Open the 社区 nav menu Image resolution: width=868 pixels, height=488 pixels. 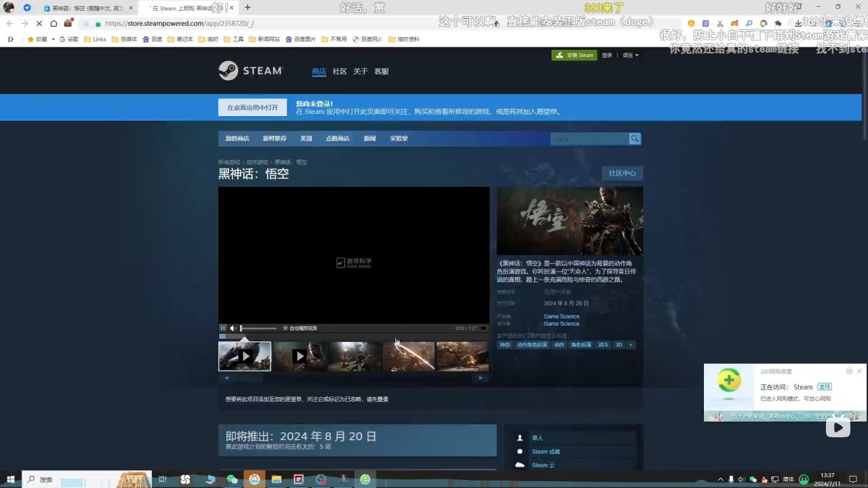pyautogui.click(x=340, y=71)
